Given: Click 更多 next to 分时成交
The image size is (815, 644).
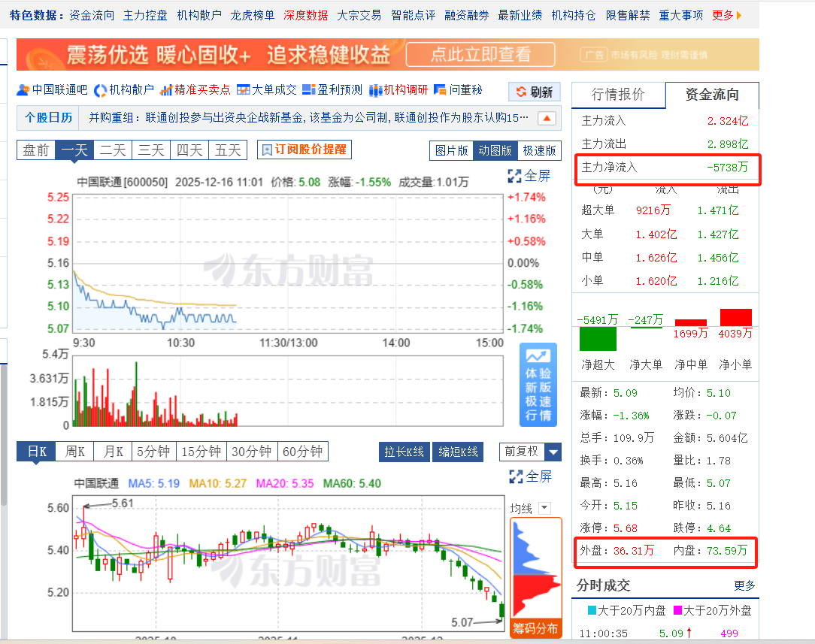Looking at the screenshot, I should point(744,586).
